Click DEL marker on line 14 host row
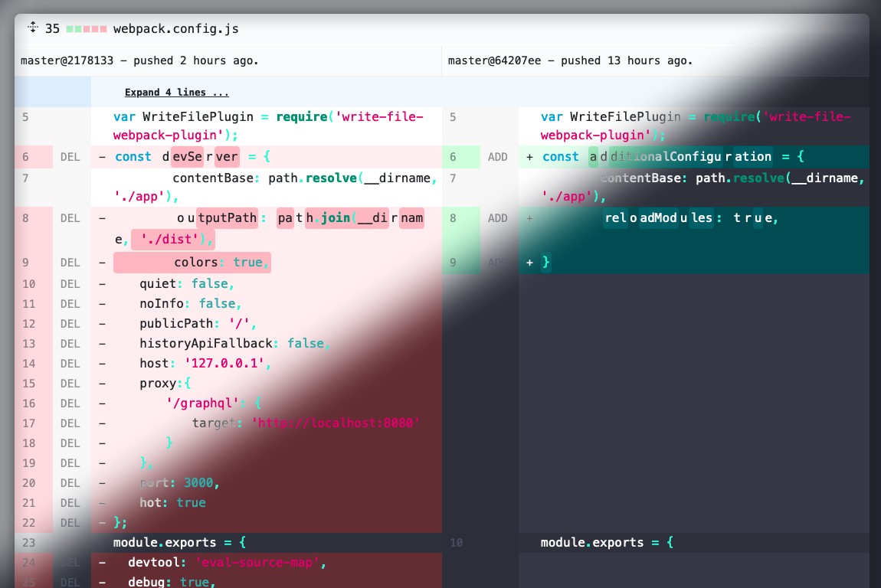Viewport: 881px width, 588px height. (70, 364)
